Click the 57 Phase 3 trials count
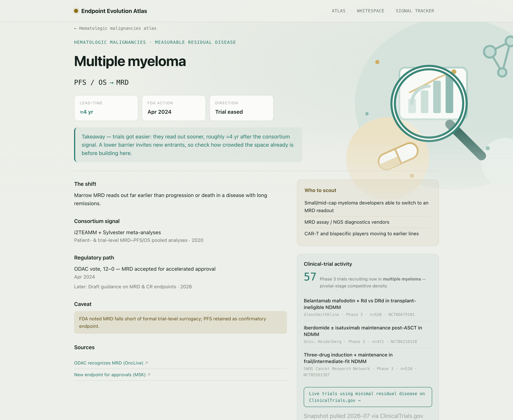 (310, 277)
